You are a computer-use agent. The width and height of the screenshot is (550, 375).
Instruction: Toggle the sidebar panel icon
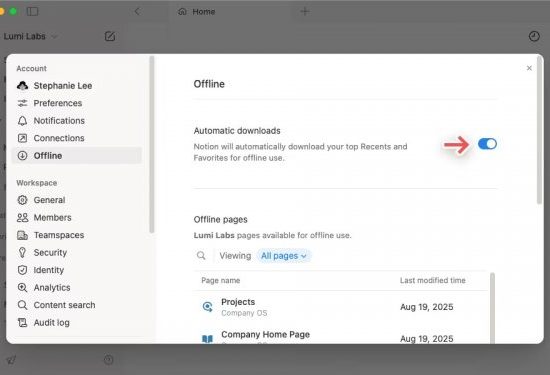coord(32,12)
